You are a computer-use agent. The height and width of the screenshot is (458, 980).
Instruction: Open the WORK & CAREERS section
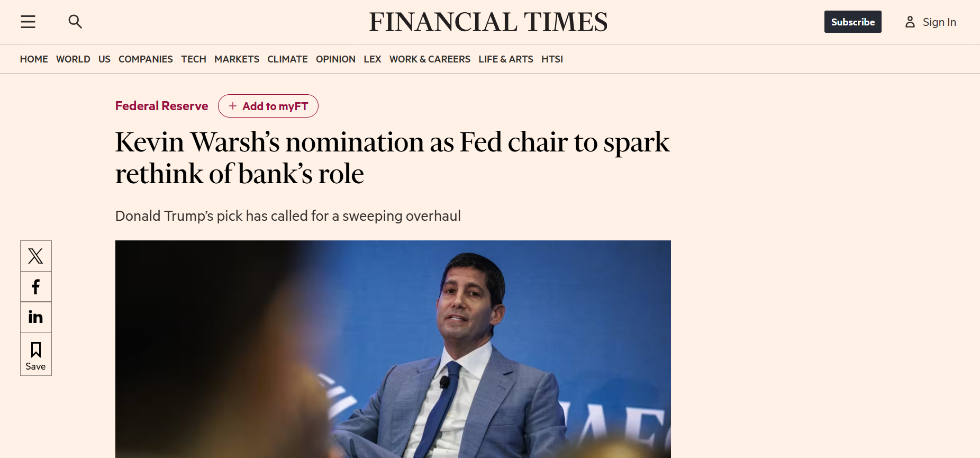click(430, 59)
